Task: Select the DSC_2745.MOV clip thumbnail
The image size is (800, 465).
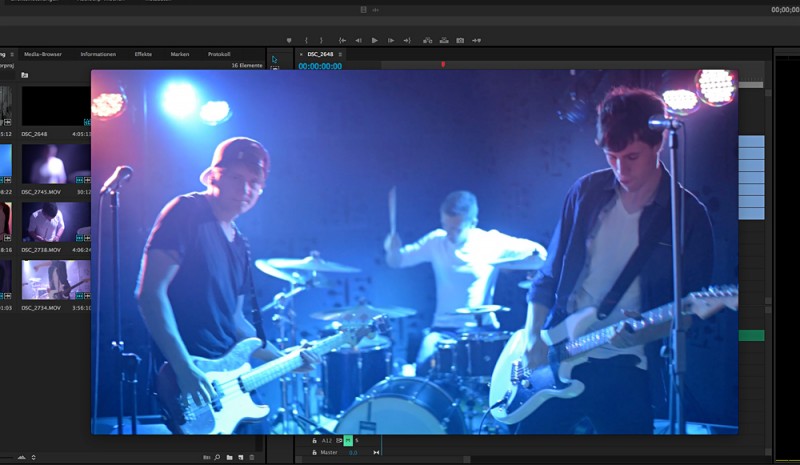Action: coord(56,164)
